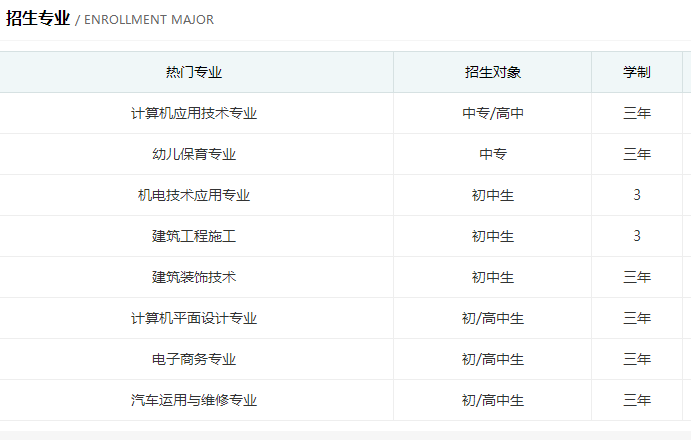Click the 招生对象 column header
The height and width of the screenshot is (440, 691).
click(x=493, y=72)
